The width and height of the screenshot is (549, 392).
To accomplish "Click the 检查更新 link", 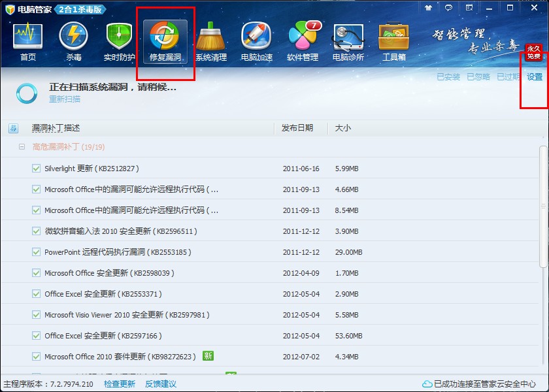I will [120, 384].
